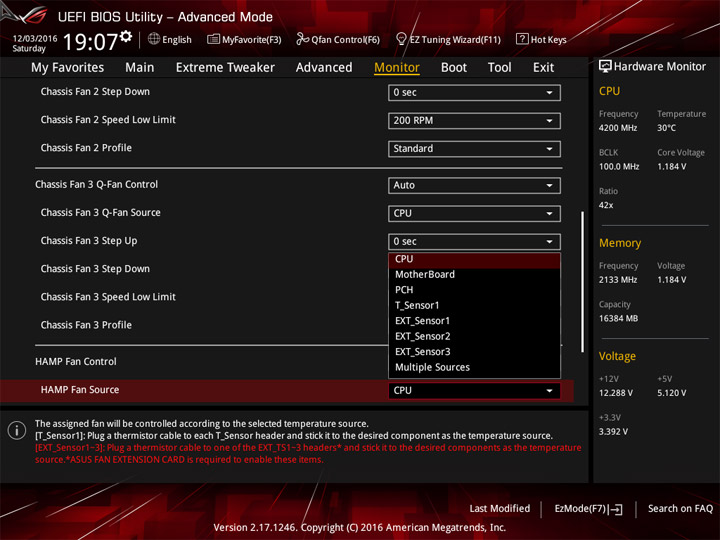Click the EZ Tuning Wizard bulb icon
The height and width of the screenshot is (540, 720).
coord(401,39)
